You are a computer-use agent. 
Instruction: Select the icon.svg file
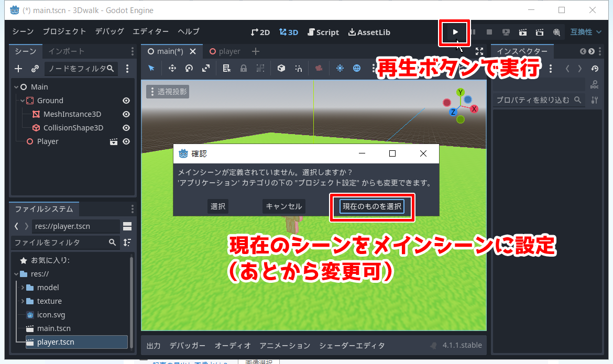tap(51, 315)
